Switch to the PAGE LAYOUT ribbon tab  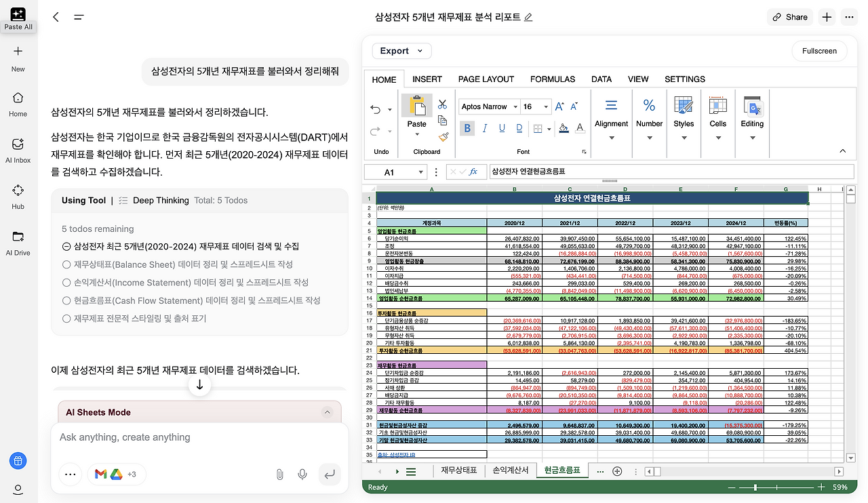click(486, 79)
